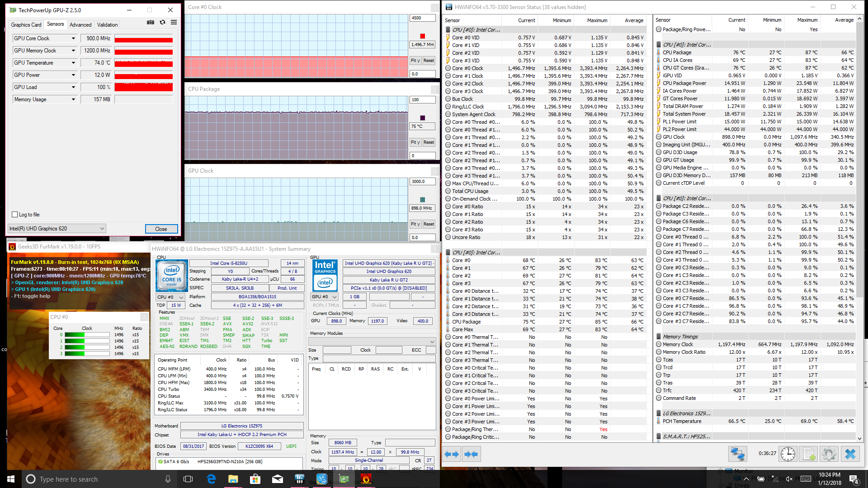Screen dimensions: 868x488
Task: Open HWiNFO remote network computers icon
Action: click(737, 454)
